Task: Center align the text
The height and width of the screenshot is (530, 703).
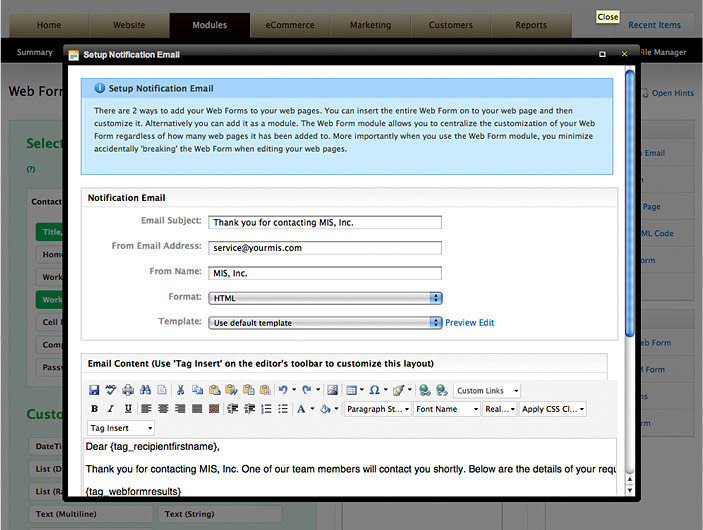Action: [x=163, y=408]
